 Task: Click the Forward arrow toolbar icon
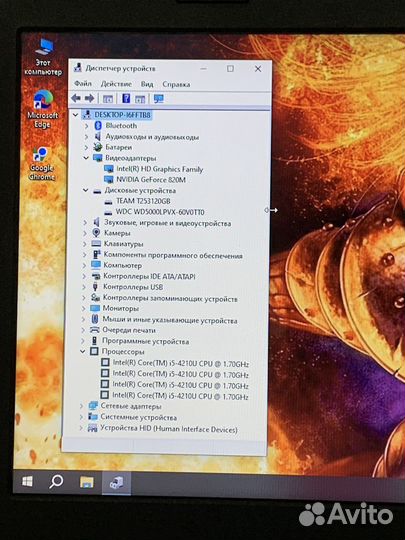tap(90, 98)
